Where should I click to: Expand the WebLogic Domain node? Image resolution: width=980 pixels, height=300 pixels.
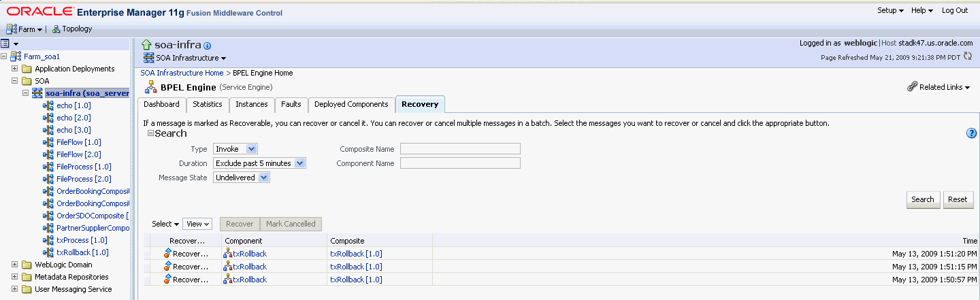tap(14, 265)
